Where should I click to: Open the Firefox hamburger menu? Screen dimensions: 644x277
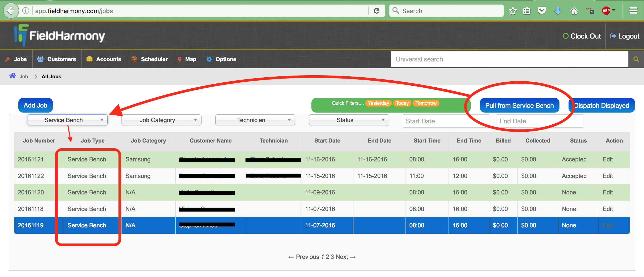pyautogui.click(x=633, y=11)
